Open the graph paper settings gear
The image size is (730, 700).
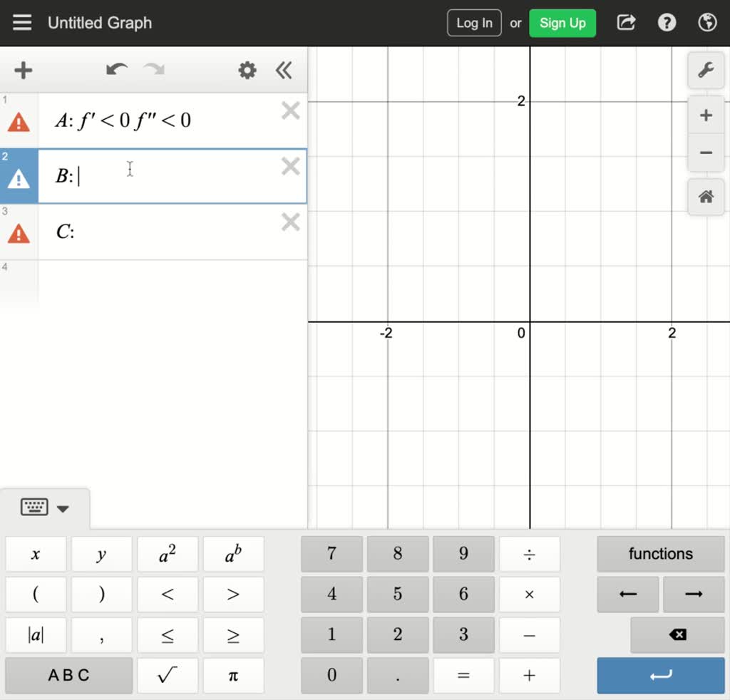247,71
